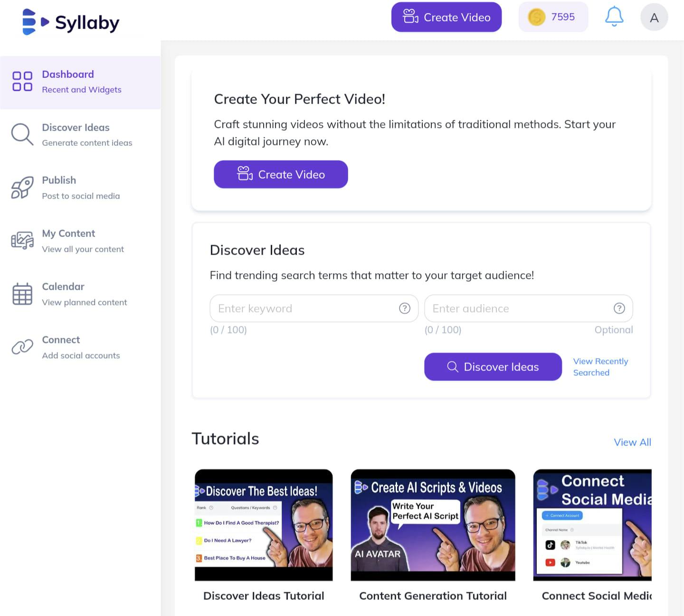Open the Discover Ideas Tutorial thumbnail
Image resolution: width=684 pixels, height=616 pixels.
pyautogui.click(x=264, y=525)
